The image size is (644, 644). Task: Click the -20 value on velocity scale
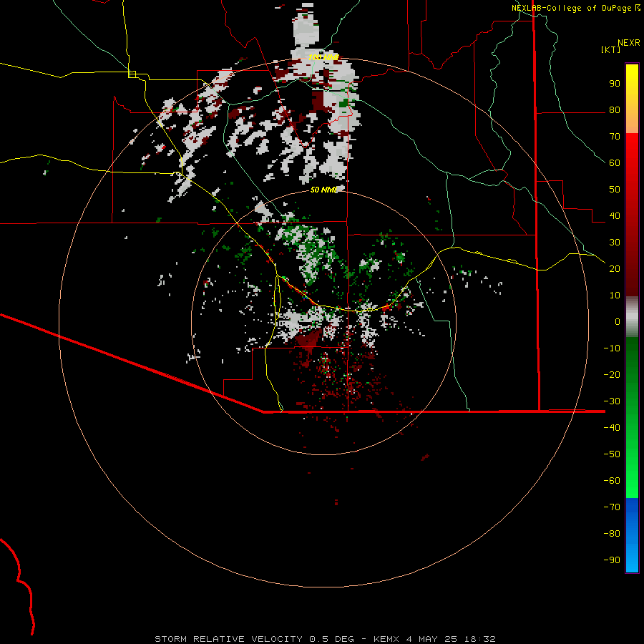tap(612, 374)
